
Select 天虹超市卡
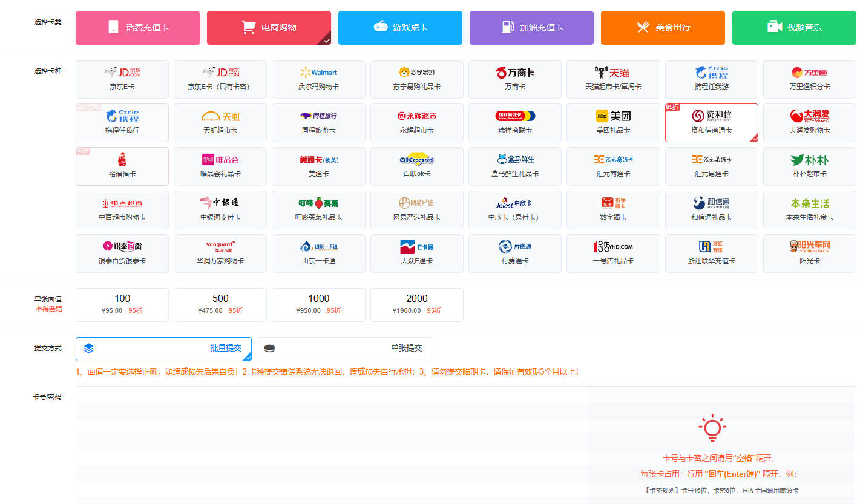tap(220, 123)
